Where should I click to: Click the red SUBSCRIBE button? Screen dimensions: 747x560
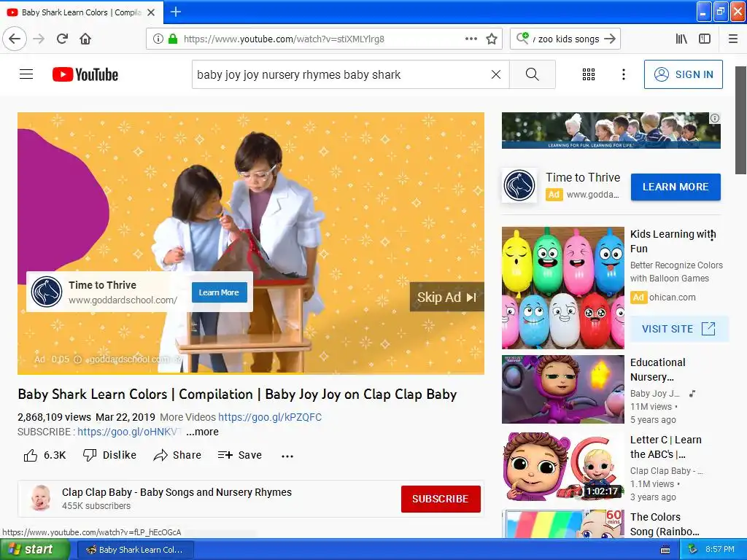(440, 499)
